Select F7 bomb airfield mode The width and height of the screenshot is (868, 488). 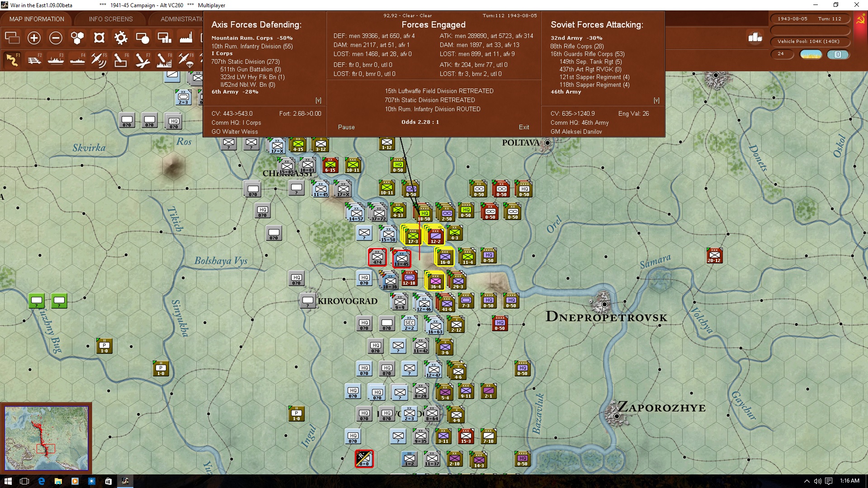[x=142, y=60]
